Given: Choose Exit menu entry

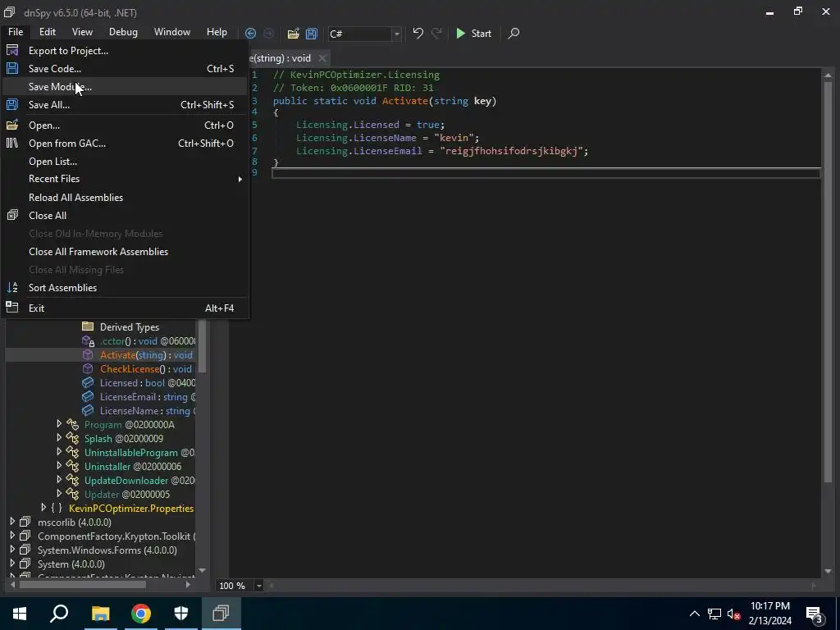Looking at the screenshot, I should [x=125, y=308].
